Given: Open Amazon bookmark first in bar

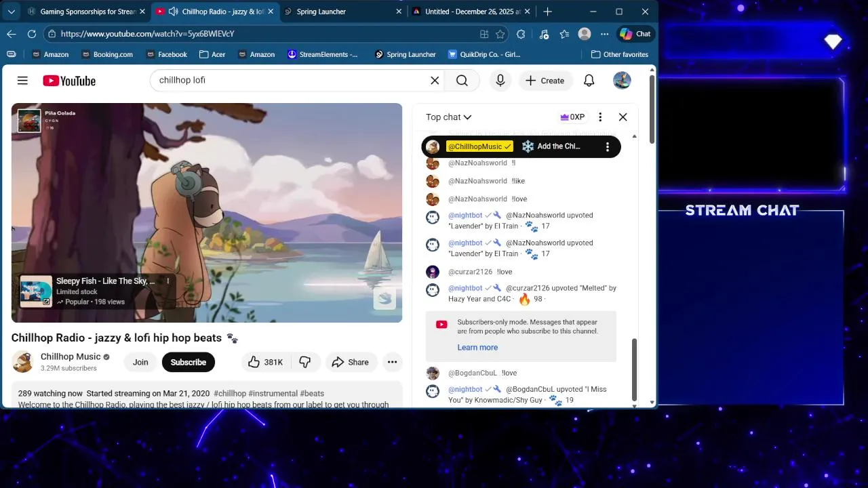Looking at the screenshot, I should 50,54.
